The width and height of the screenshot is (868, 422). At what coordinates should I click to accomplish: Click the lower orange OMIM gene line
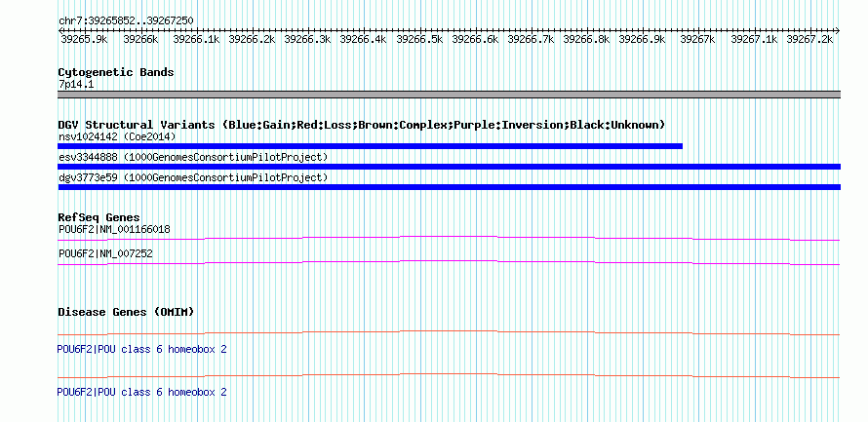point(449,375)
